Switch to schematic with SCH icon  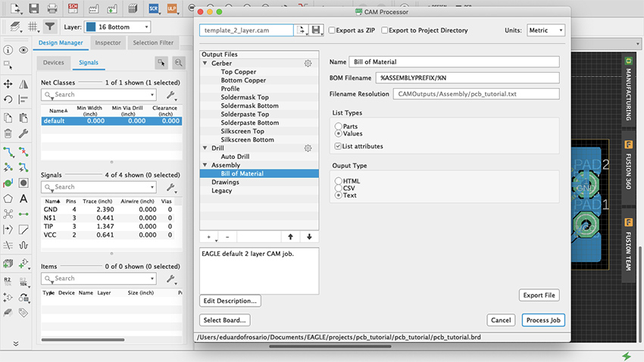(x=73, y=8)
